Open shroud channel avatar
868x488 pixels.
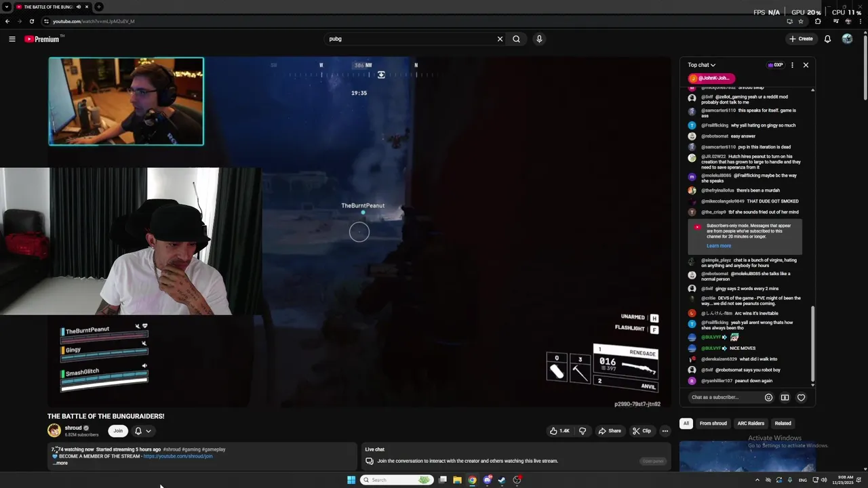point(54,430)
